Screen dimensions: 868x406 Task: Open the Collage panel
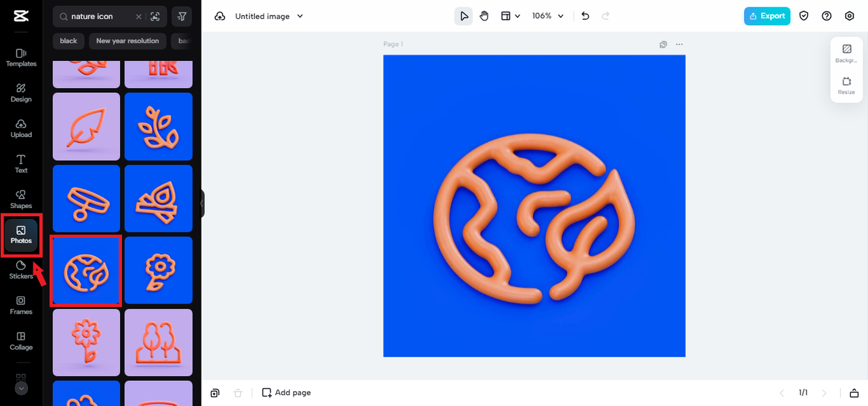[21, 341]
